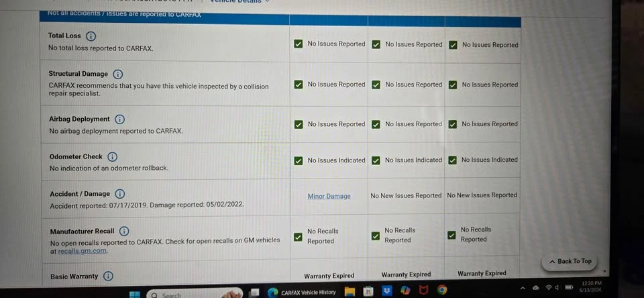Viewport: 644px width, 298px height.
Task: Show hidden icons with tray chevron
Action: [x=523, y=288]
